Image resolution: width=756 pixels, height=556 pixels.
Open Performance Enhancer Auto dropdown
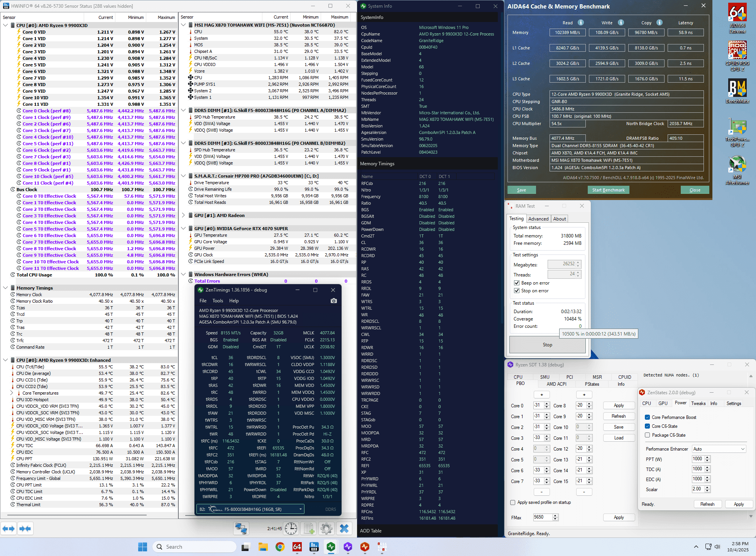click(x=719, y=449)
